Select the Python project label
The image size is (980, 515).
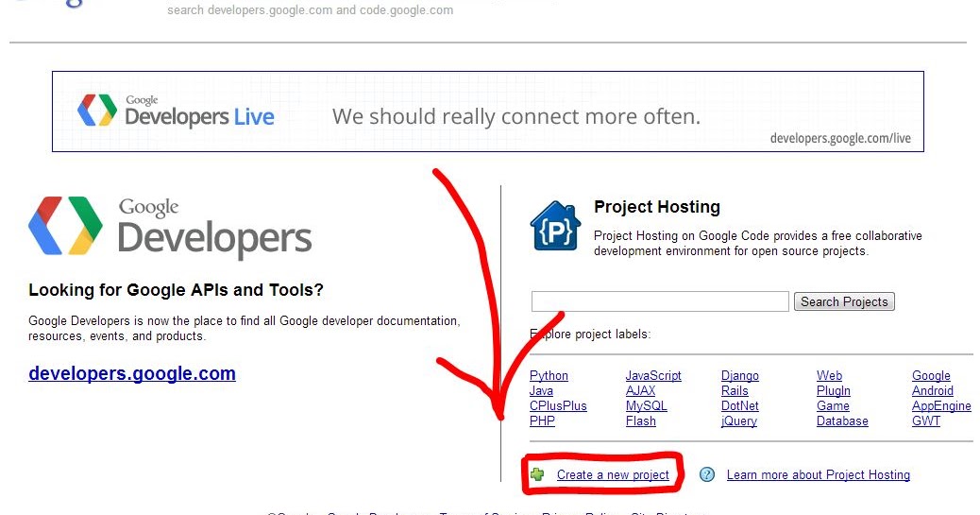click(x=549, y=375)
